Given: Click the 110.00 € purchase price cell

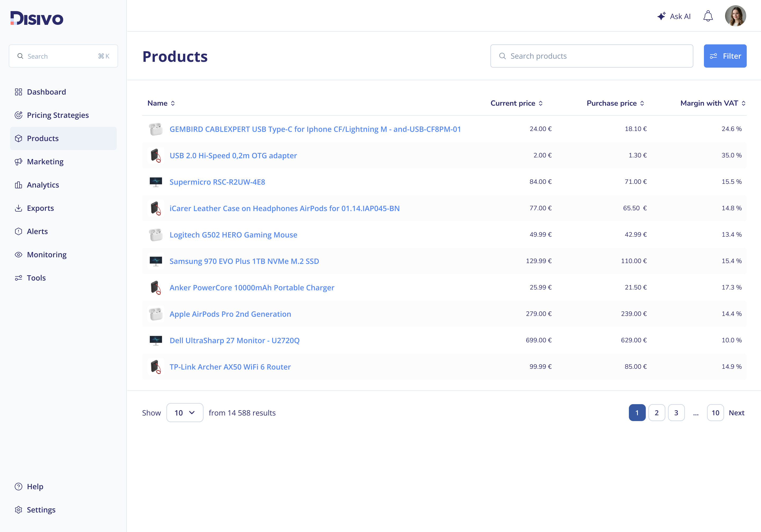Looking at the screenshot, I should click(634, 261).
